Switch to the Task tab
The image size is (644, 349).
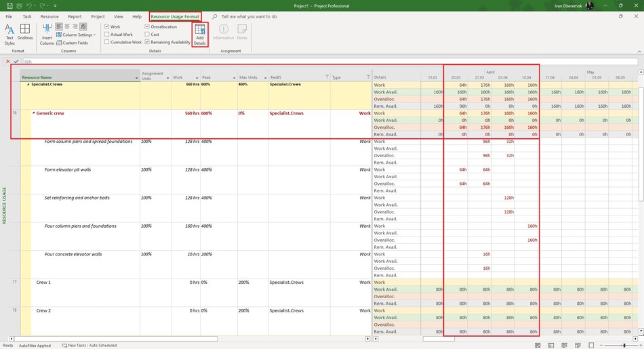(x=27, y=16)
